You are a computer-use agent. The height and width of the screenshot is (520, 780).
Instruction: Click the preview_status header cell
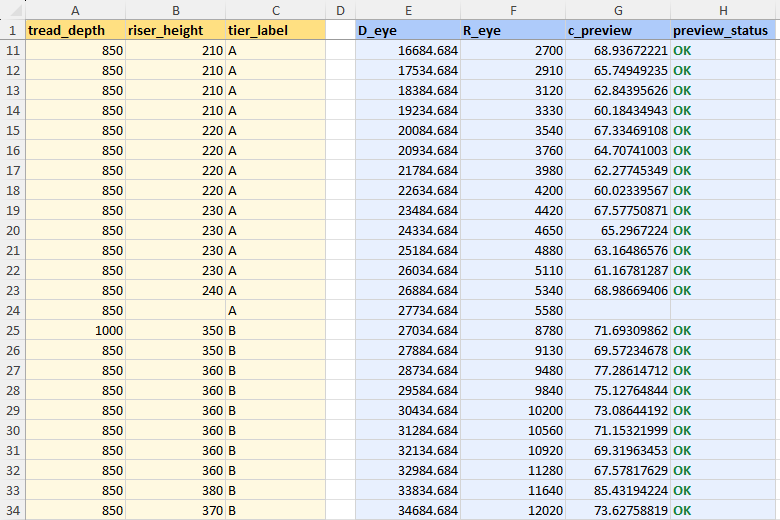pyautogui.click(x=723, y=30)
